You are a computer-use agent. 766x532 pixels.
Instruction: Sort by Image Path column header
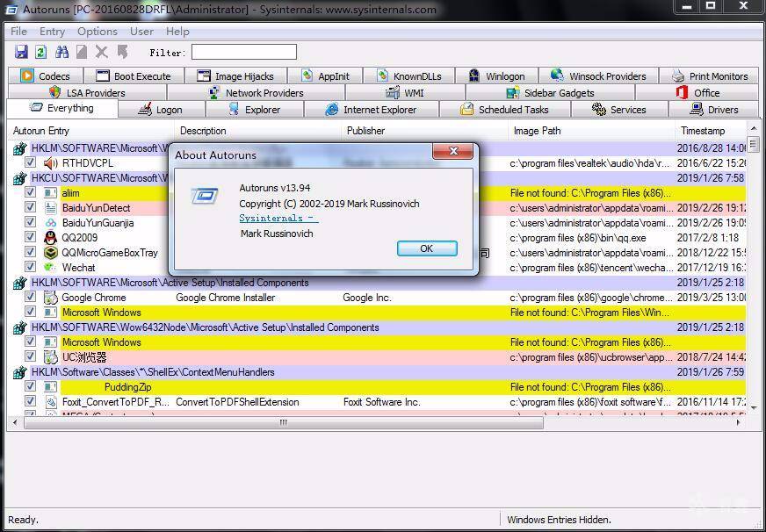(593, 131)
